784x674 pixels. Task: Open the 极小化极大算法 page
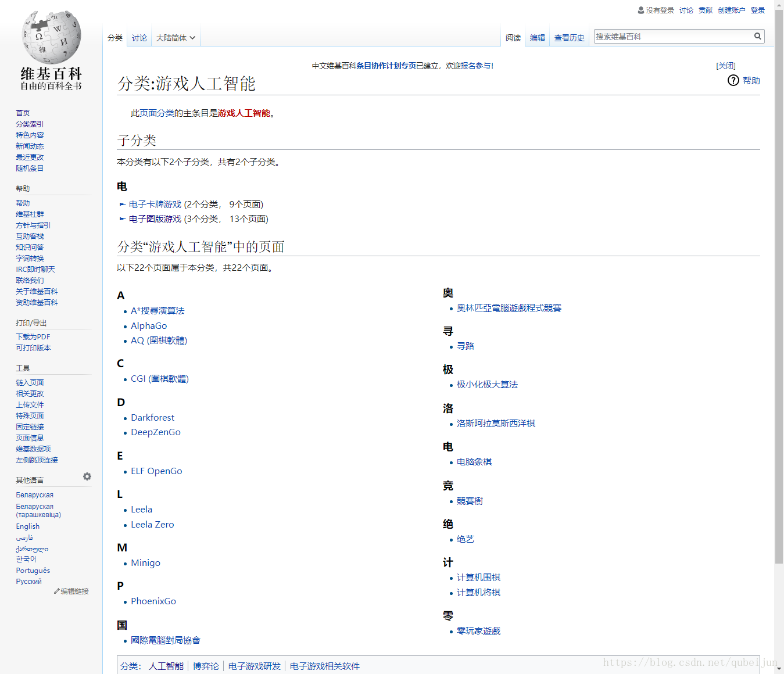(x=487, y=385)
